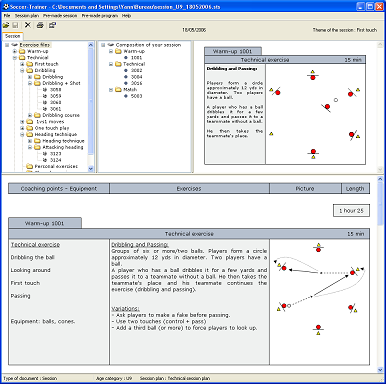This screenshot has height=384, width=386.
Task: Expand the Warm-up folder in Exercise files
Action: click(15, 51)
